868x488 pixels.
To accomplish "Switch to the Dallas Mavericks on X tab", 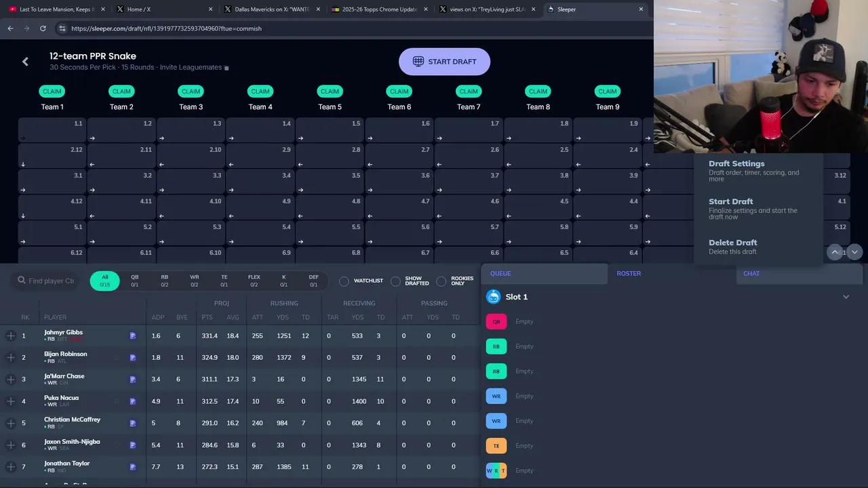I will pos(271,9).
